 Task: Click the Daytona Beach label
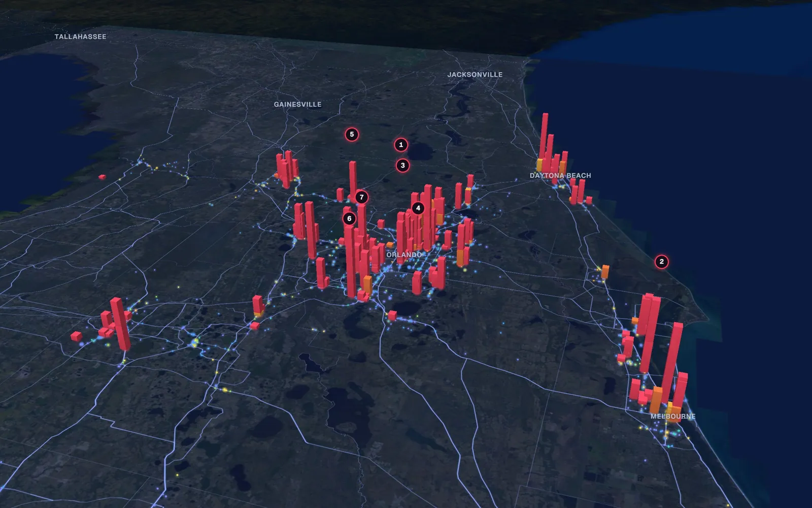point(560,175)
